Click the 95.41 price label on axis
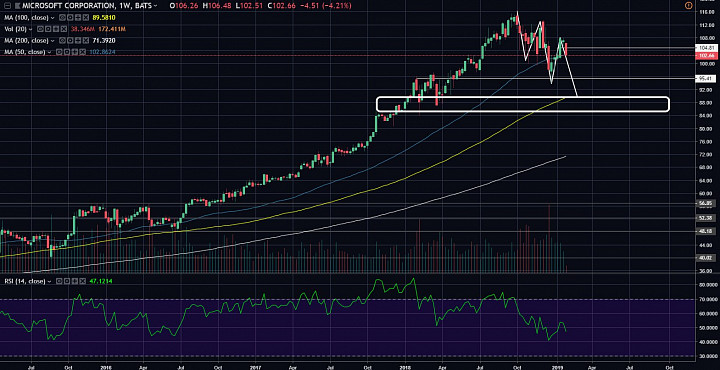Image resolution: width=720 pixels, height=370 pixels. coord(706,78)
